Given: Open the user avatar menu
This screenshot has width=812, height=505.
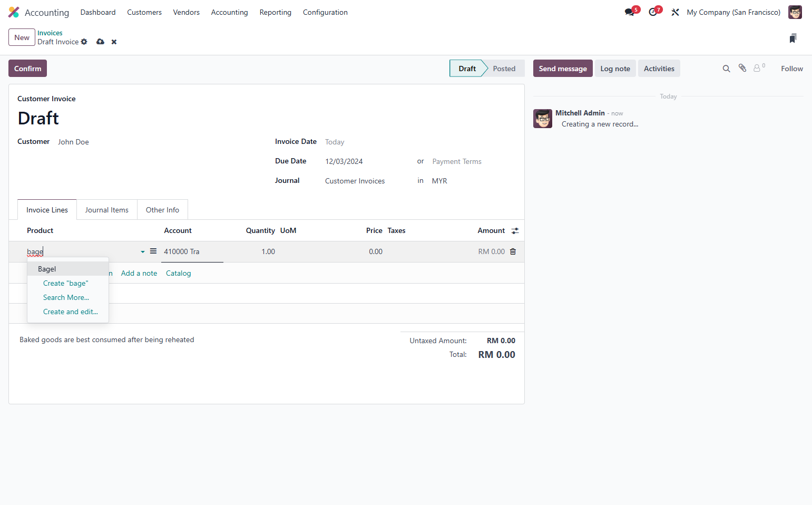Looking at the screenshot, I should [x=795, y=12].
